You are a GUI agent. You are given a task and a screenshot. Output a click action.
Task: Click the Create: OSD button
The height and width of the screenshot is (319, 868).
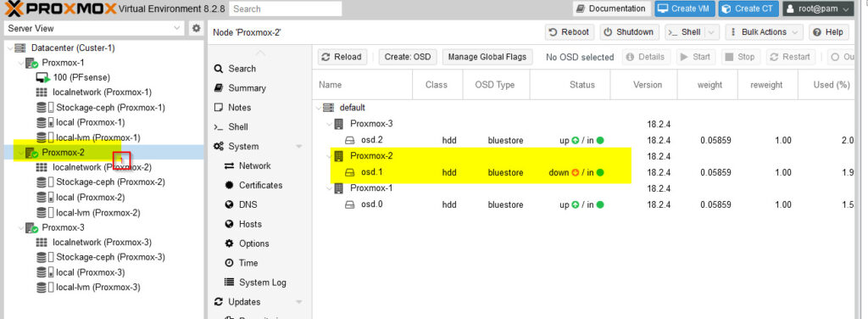408,57
